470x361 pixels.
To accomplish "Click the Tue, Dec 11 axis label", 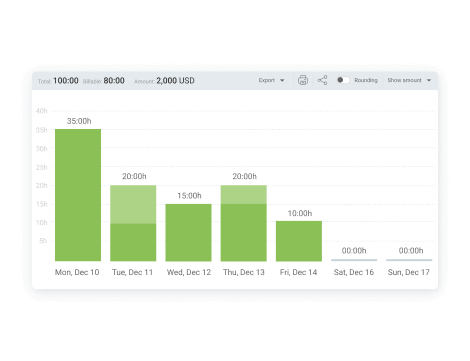I will 132,272.
